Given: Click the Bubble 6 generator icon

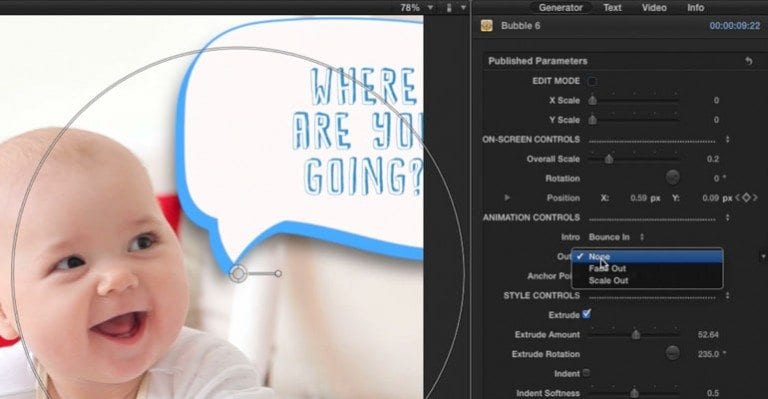Looking at the screenshot, I should (486, 25).
